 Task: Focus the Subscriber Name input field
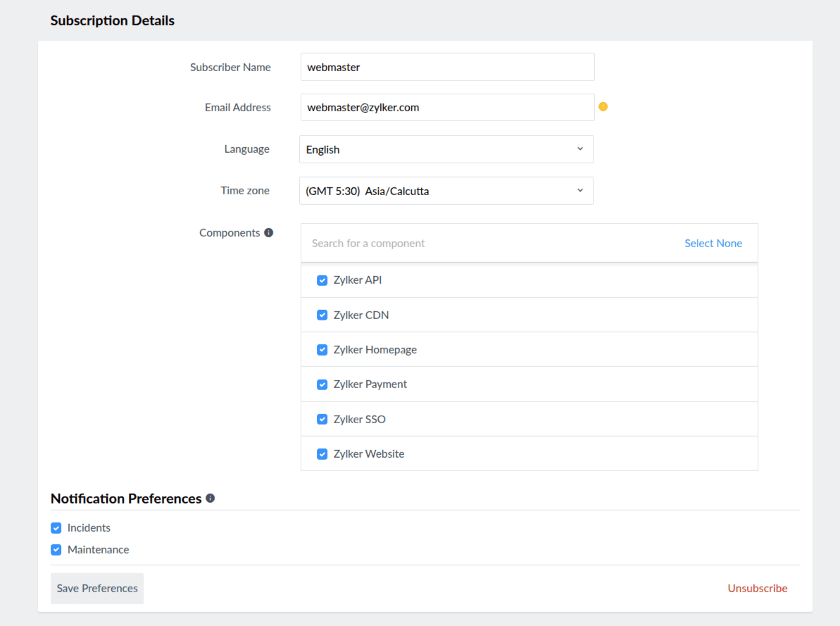coord(447,67)
